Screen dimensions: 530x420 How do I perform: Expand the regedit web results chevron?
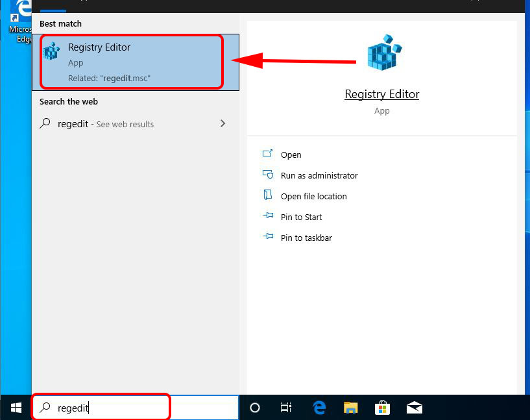click(x=223, y=123)
